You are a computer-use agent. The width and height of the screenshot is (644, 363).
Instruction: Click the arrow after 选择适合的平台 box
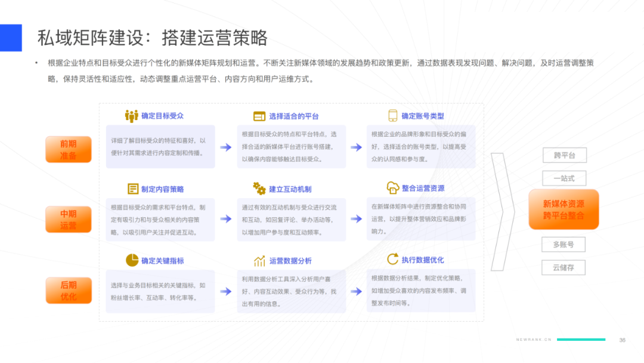(x=356, y=147)
